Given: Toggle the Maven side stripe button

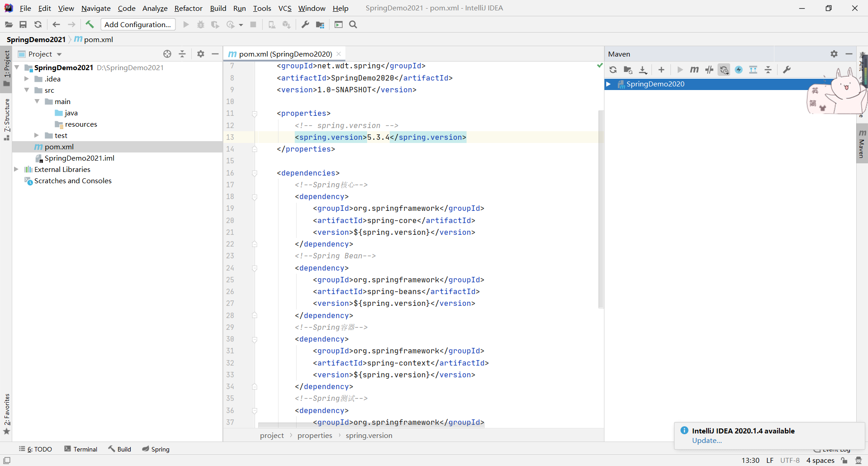Looking at the screenshot, I should click(x=862, y=144).
